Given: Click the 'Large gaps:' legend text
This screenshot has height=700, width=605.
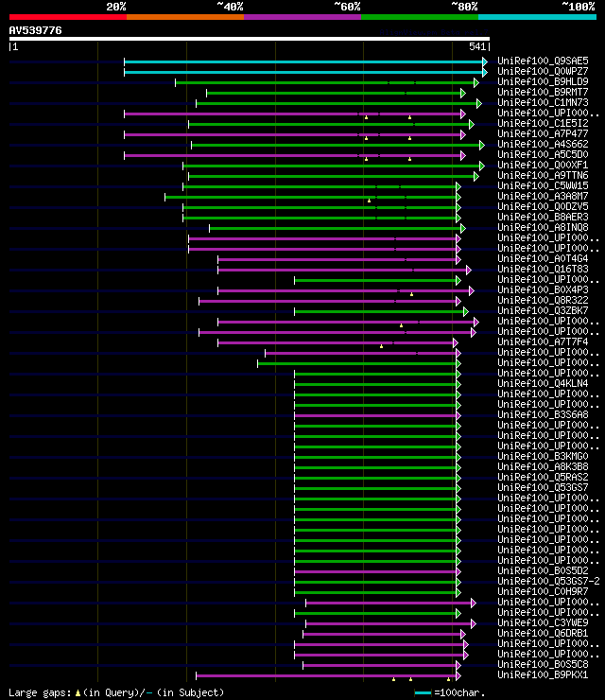Looking at the screenshot, I should pyautogui.click(x=40, y=692).
